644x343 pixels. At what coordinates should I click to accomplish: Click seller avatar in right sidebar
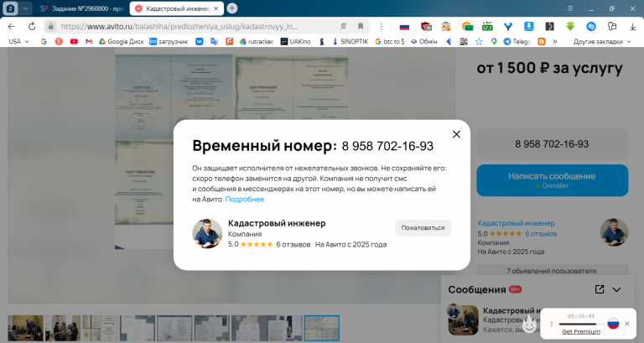click(614, 232)
